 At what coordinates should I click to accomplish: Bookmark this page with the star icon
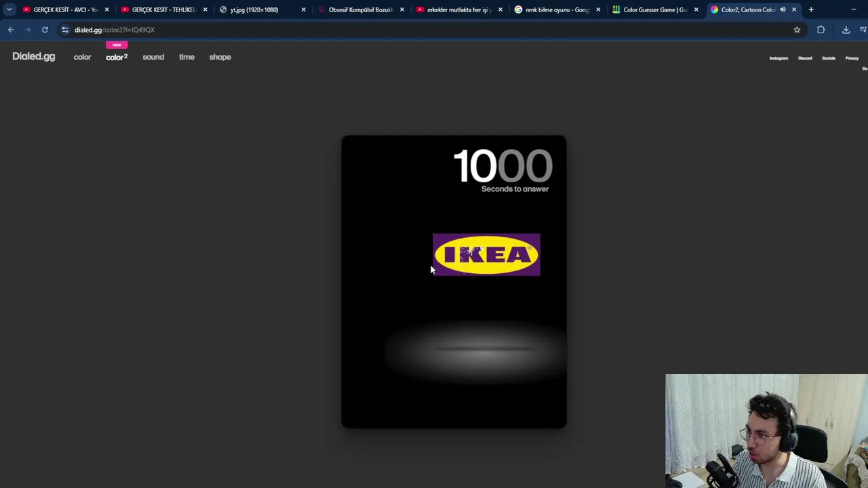pos(797,30)
